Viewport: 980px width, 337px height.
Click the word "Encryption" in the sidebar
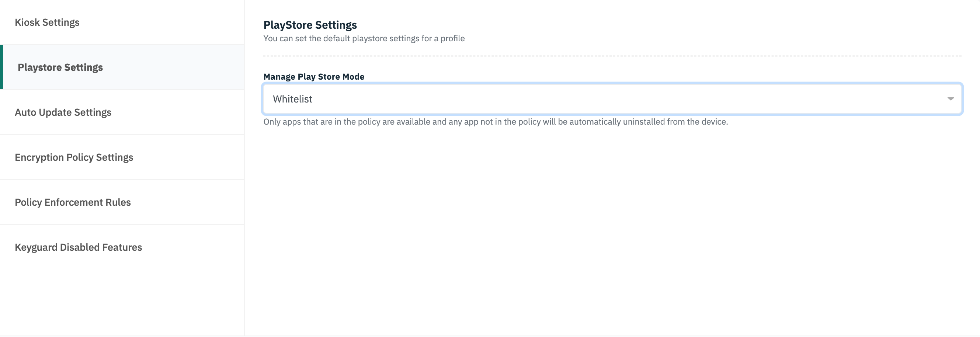click(39, 157)
